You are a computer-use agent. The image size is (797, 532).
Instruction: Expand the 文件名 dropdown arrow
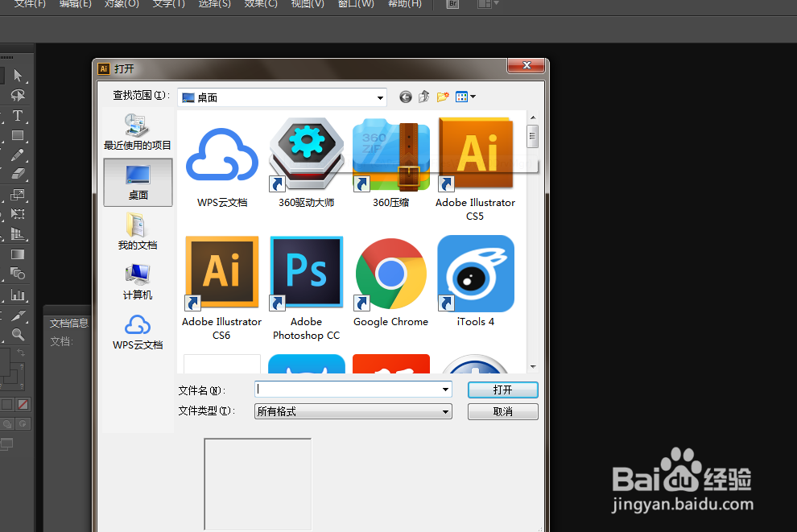click(x=445, y=390)
